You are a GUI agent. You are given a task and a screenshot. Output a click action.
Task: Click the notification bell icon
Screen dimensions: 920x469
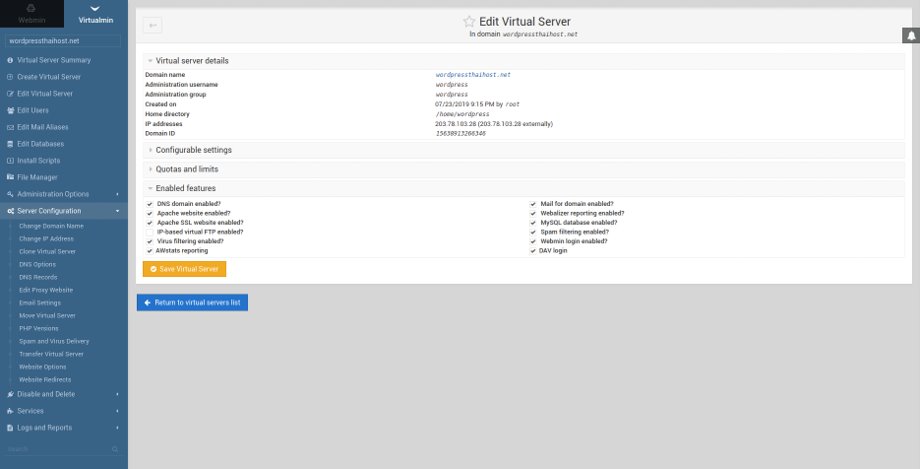coord(910,35)
